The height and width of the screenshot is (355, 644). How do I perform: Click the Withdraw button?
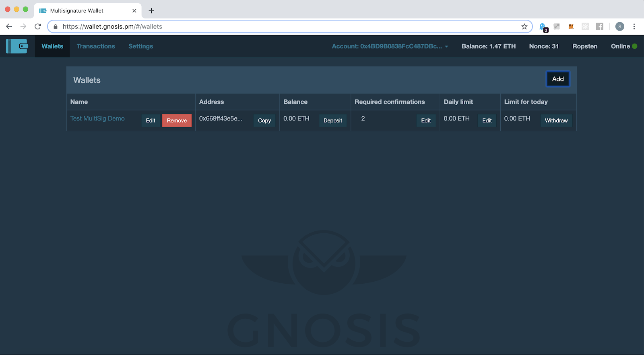pos(556,120)
